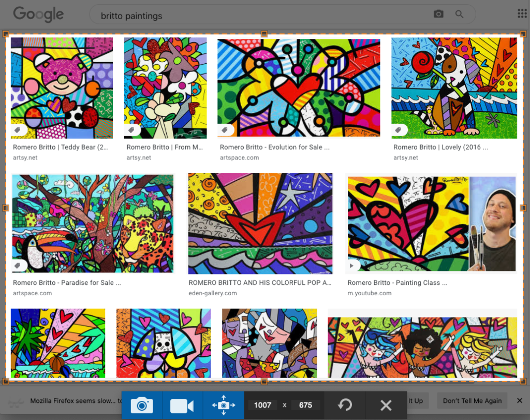Open the eden-gallery colorful pop art thumbnail
Screen dimensions: 530x420
pyautogui.click(x=260, y=224)
